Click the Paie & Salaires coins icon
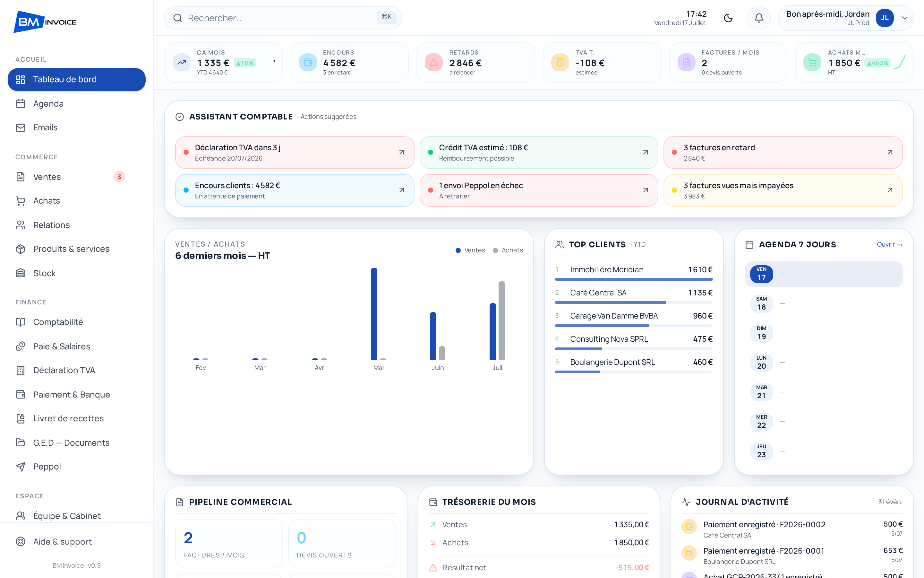The height and width of the screenshot is (578, 924). (21, 346)
